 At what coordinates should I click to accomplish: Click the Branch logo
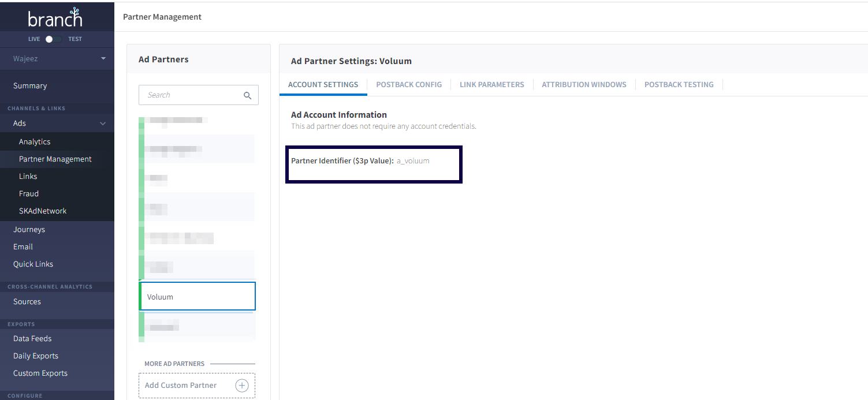[55, 18]
